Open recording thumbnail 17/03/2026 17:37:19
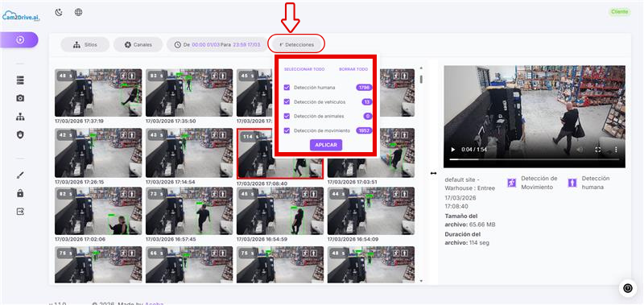Viewport: 644px width, 305px height. [98, 93]
